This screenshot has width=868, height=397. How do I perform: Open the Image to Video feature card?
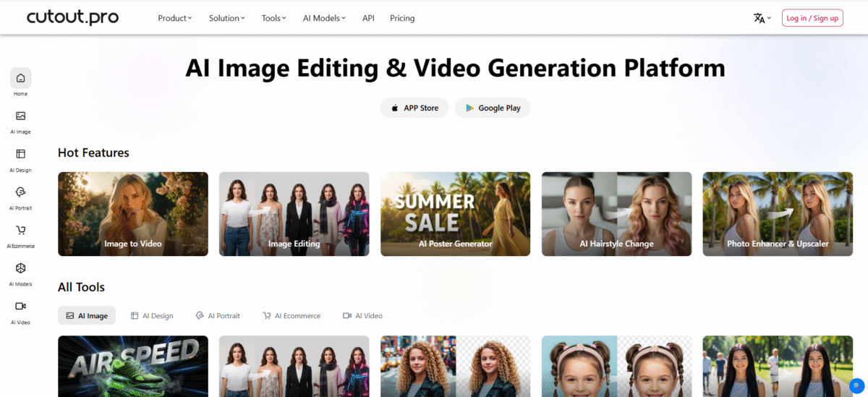click(133, 214)
